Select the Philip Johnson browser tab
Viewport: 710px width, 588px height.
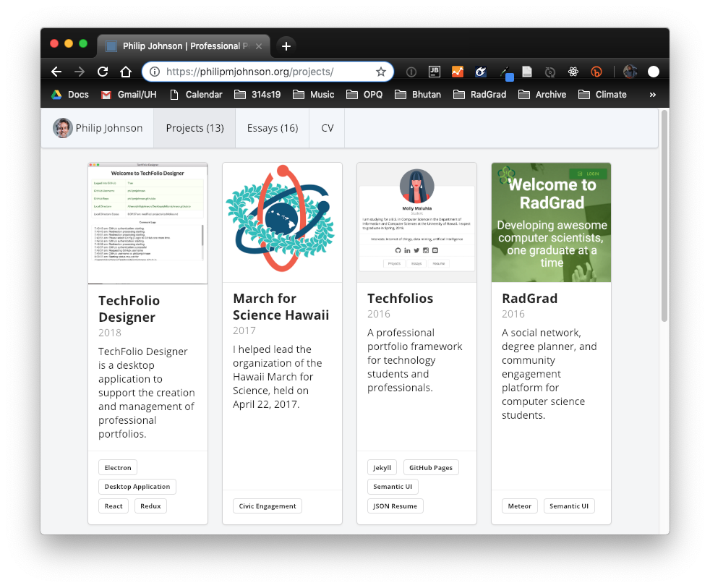[183, 46]
